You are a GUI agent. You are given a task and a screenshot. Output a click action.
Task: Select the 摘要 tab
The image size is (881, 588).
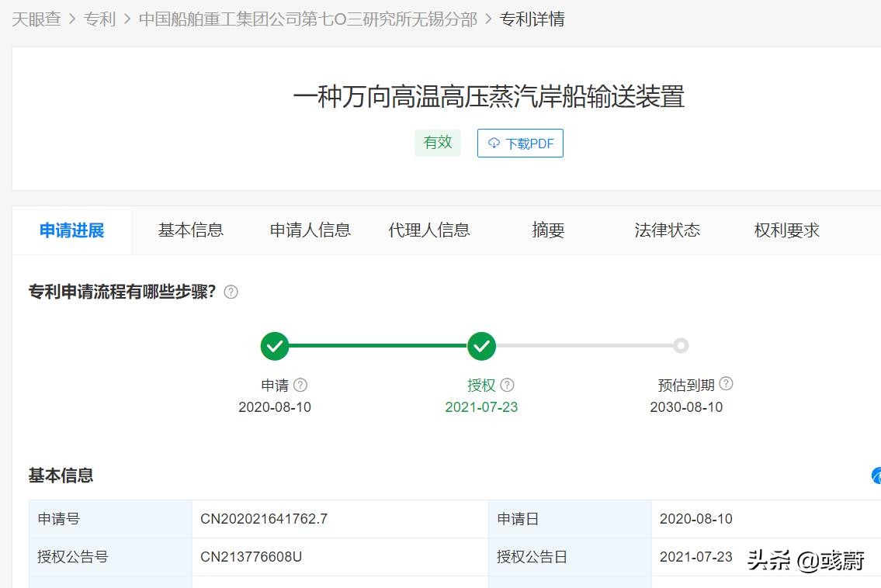pos(548,230)
